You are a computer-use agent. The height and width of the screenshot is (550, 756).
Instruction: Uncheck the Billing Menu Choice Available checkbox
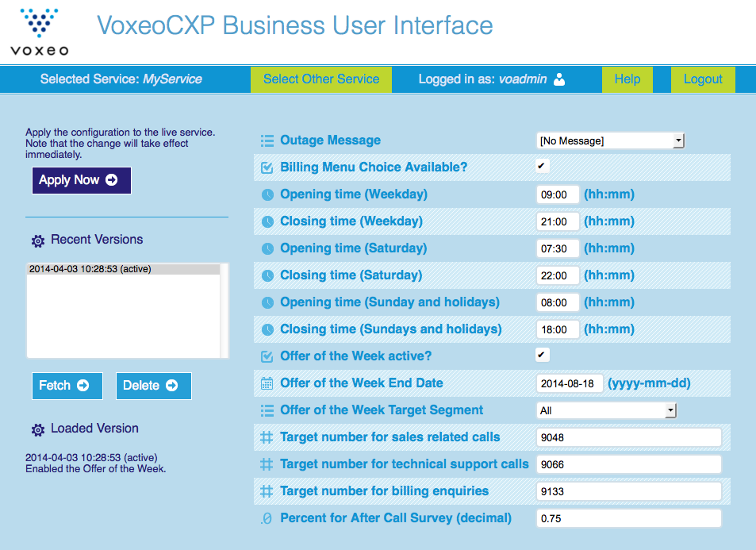point(542,167)
